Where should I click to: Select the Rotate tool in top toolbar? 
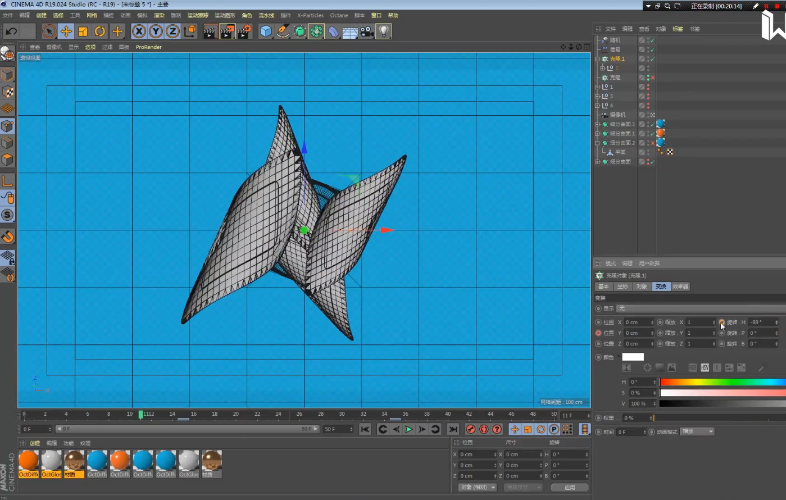(x=100, y=31)
